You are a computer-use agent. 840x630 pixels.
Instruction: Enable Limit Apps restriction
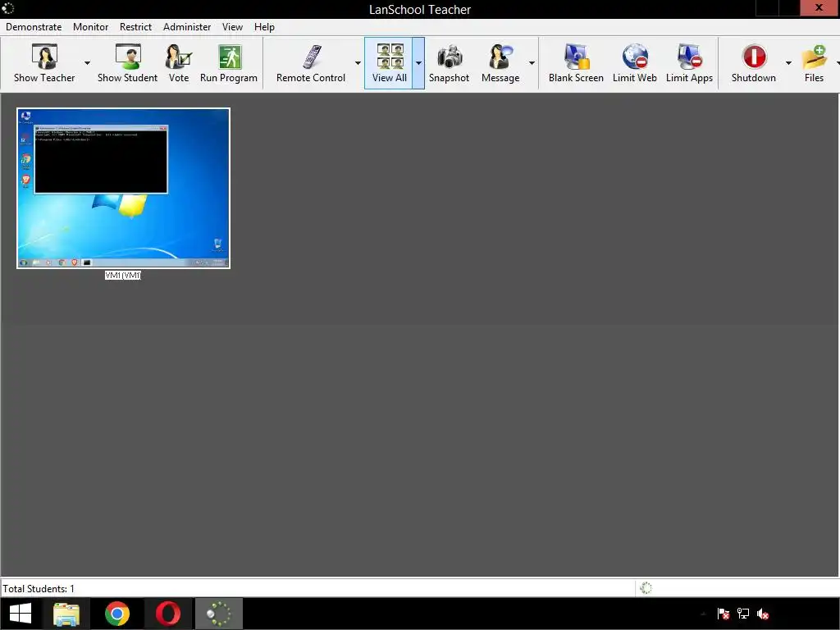click(x=689, y=63)
